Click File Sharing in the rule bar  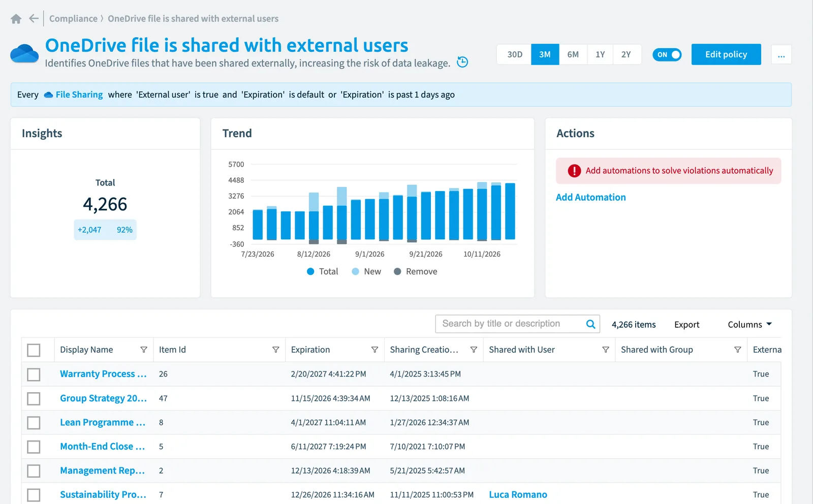point(79,94)
